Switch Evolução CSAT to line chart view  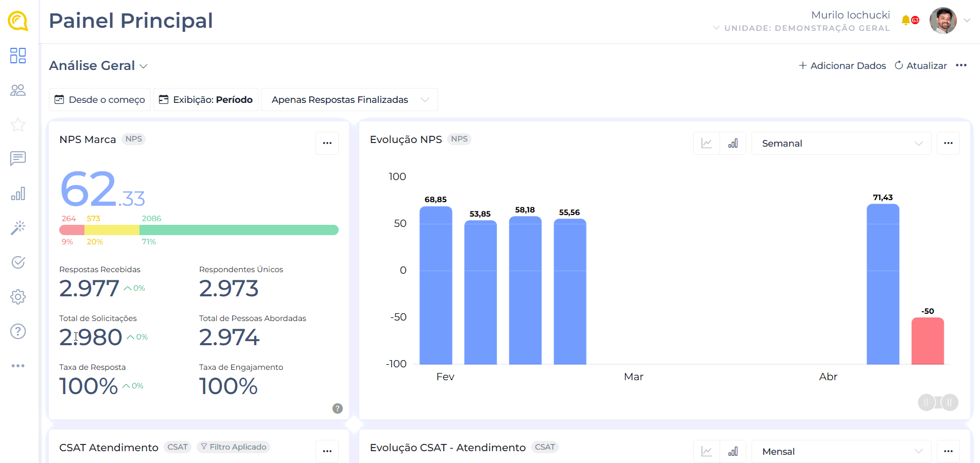click(x=707, y=452)
